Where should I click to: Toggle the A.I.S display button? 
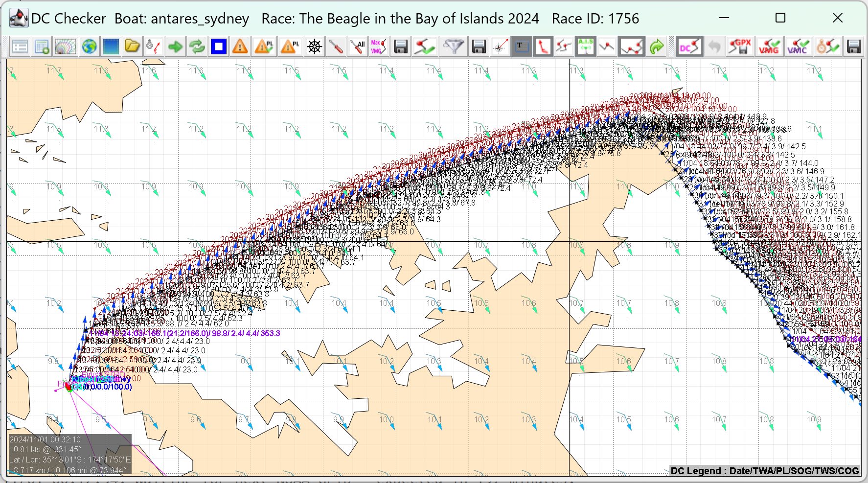click(585, 47)
